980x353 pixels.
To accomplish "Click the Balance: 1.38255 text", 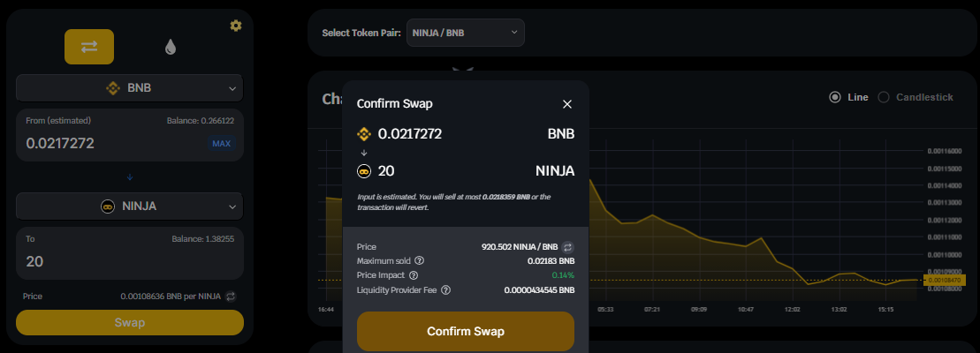I will click(203, 239).
